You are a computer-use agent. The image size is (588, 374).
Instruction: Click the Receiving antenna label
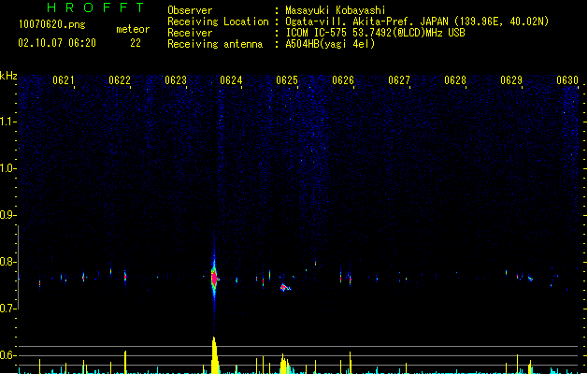pos(215,44)
